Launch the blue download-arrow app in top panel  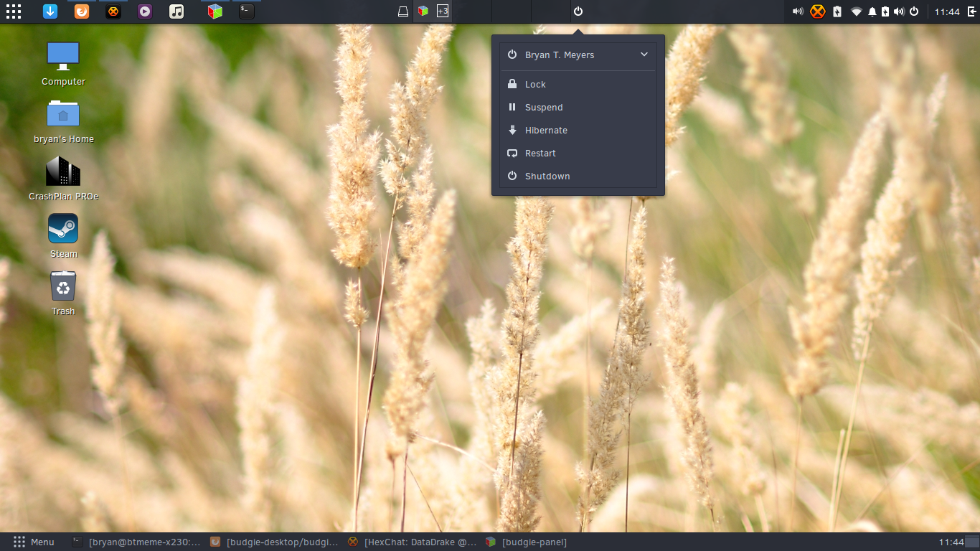[x=50, y=11]
